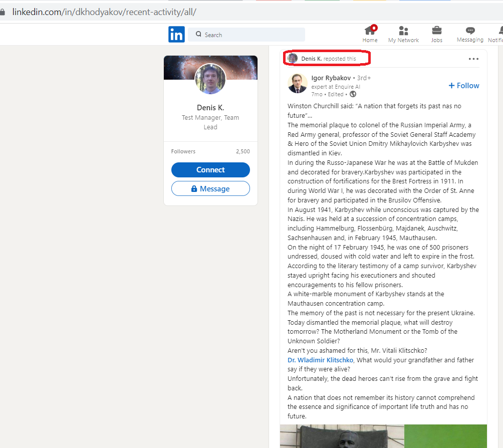Click the lock icon in address bar
This screenshot has height=448, width=503.
pyautogui.click(x=2, y=12)
